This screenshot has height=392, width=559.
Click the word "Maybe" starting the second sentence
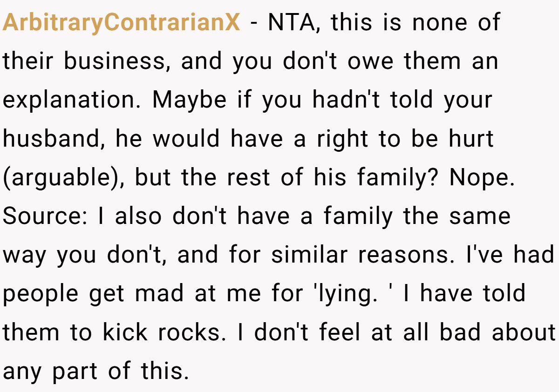(x=190, y=101)
